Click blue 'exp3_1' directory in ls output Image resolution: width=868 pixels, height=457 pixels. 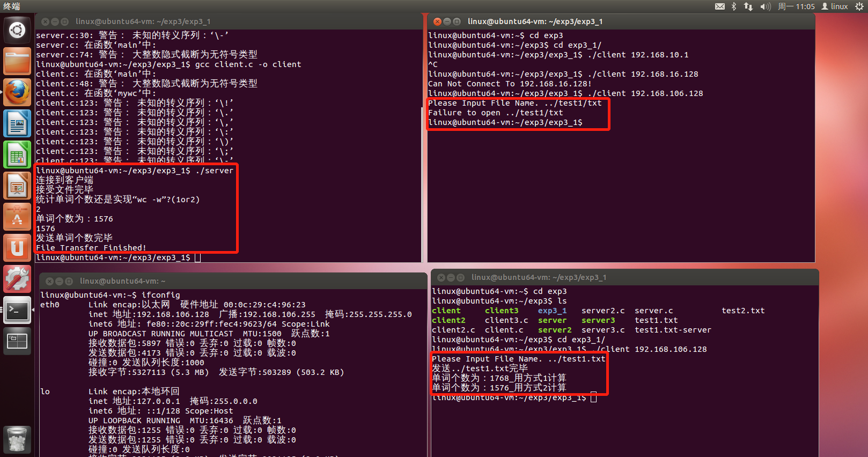[x=552, y=311]
